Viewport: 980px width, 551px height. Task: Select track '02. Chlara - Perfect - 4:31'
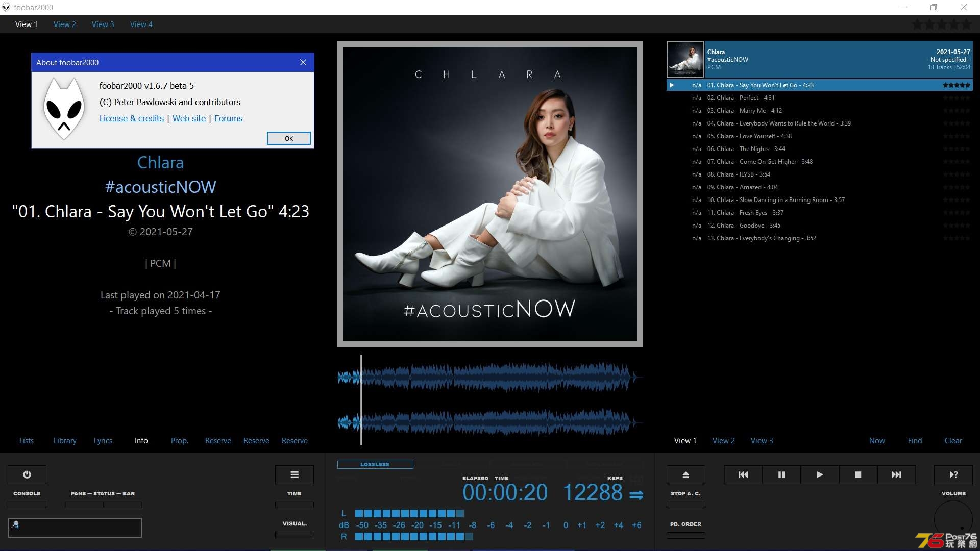(x=819, y=98)
